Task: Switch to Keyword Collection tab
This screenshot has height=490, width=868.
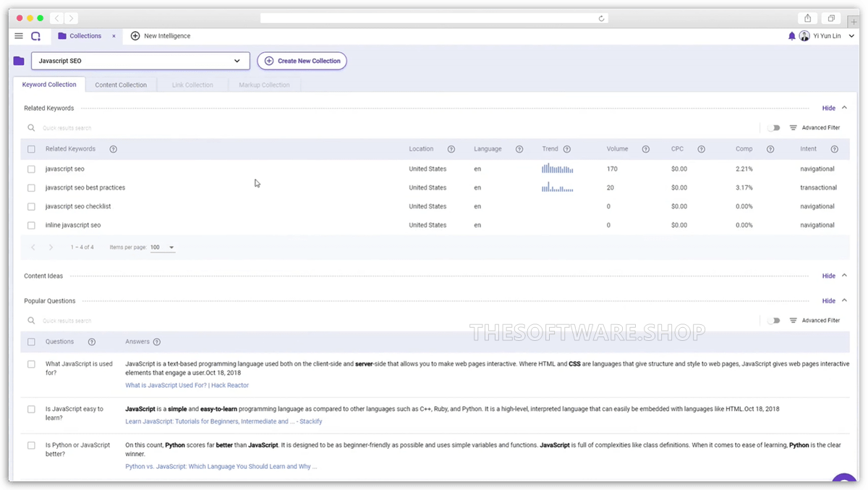Action: pyautogui.click(x=49, y=85)
